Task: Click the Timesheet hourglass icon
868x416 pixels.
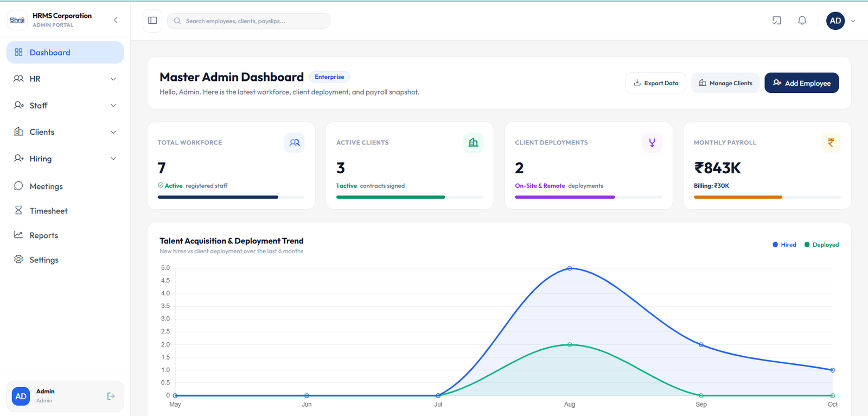Action: (18, 210)
